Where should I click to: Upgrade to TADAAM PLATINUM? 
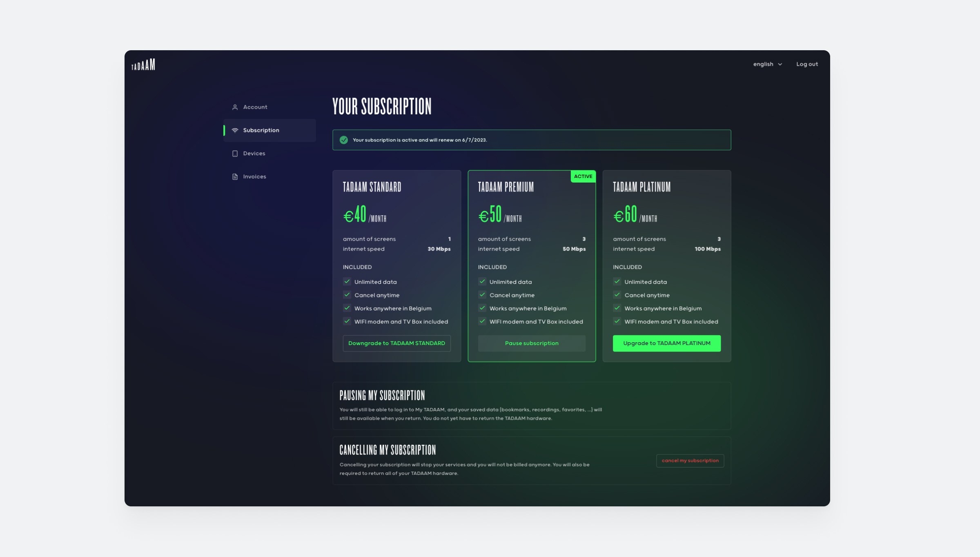point(667,343)
